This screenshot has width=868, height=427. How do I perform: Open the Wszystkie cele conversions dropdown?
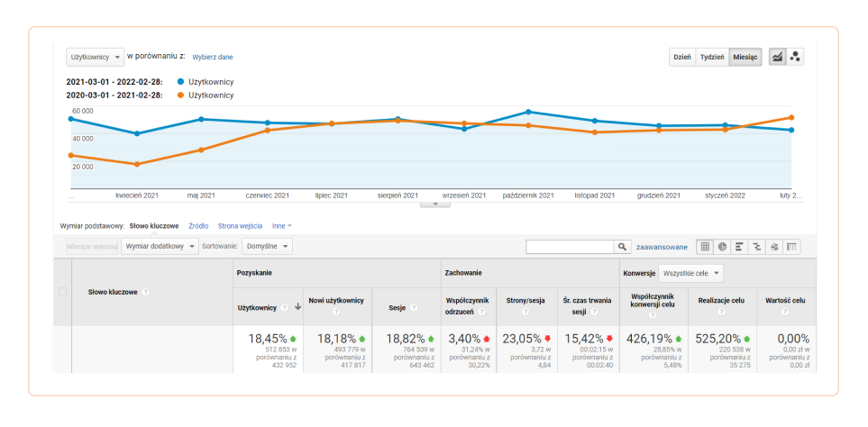click(690, 273)
